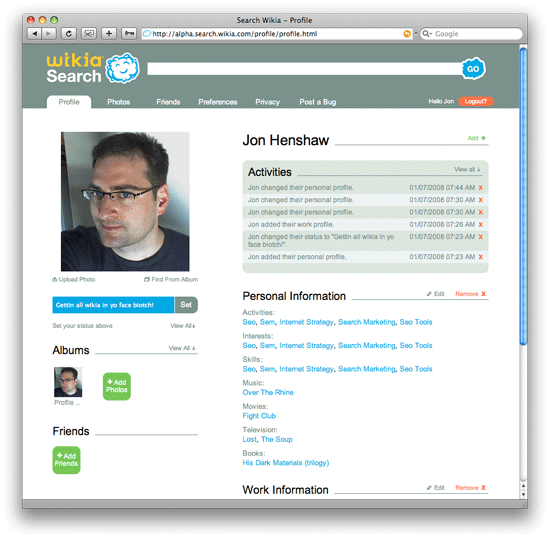Expand Activities with View all arrow
The height and width of the screenshot is (539, 550).
pos(467,169)
